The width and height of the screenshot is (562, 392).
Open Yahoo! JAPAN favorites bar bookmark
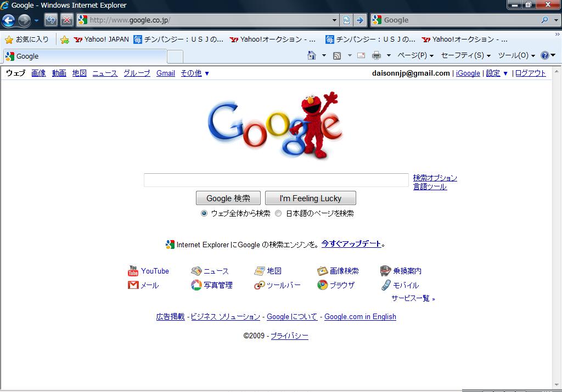tap(102, 39)
